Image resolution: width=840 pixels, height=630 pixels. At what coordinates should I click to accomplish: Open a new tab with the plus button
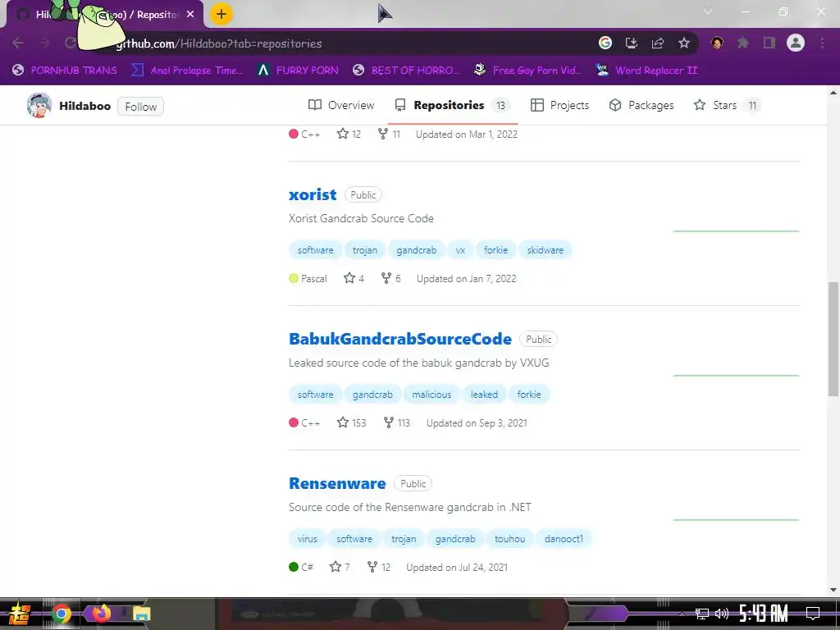[x=221, y=14]
